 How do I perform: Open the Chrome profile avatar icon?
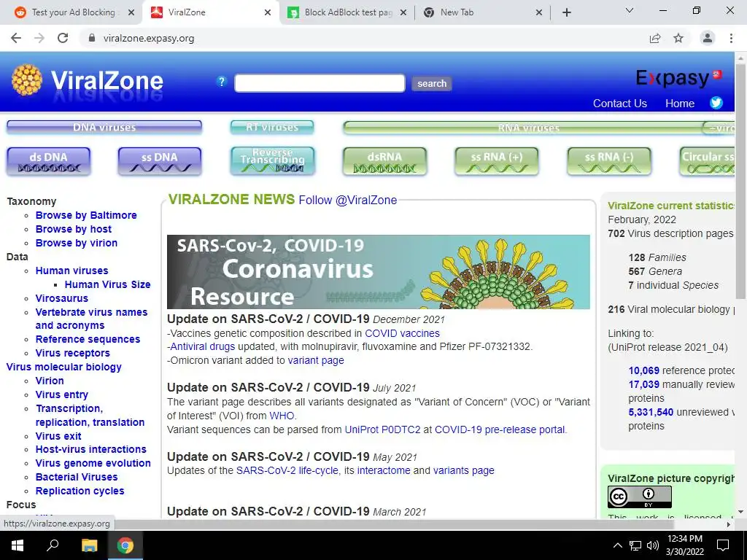(708, 38)
